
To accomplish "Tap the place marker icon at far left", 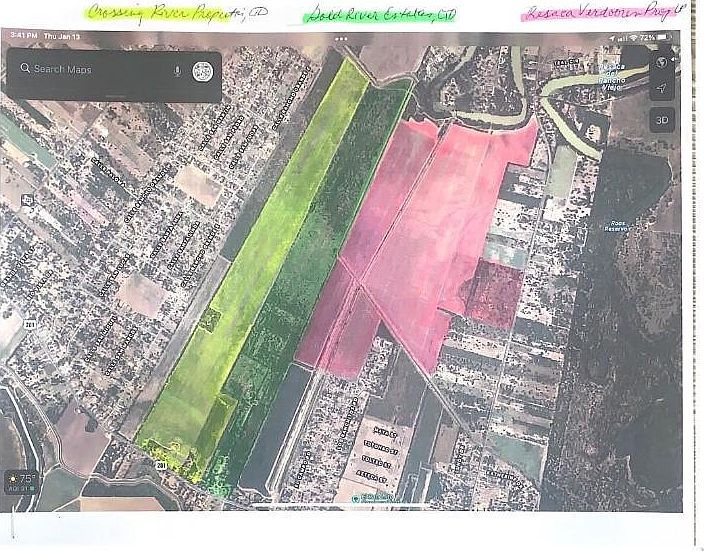I will (x=27, y=199).
